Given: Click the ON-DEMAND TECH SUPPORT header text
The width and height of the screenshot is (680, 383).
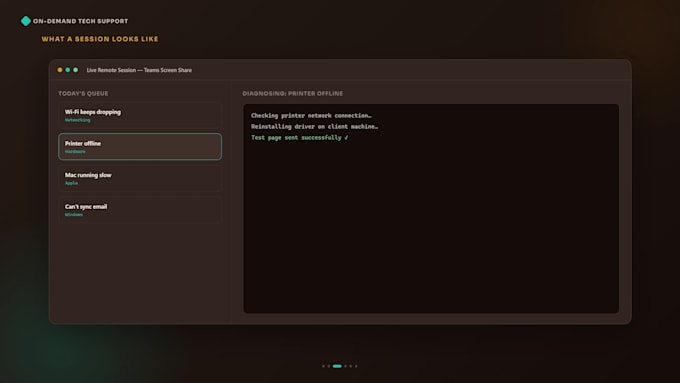Looking at the screenshot, I should coord(81,21).
